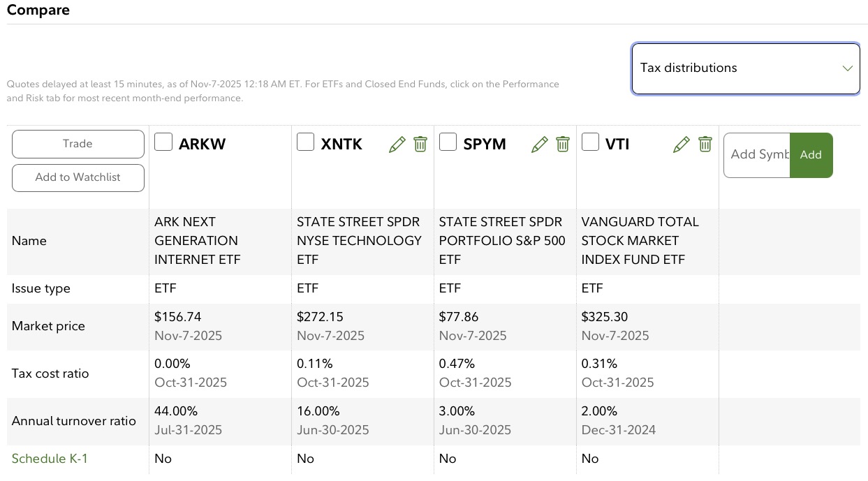Open the Schedule K-1 link

[50, 459]
